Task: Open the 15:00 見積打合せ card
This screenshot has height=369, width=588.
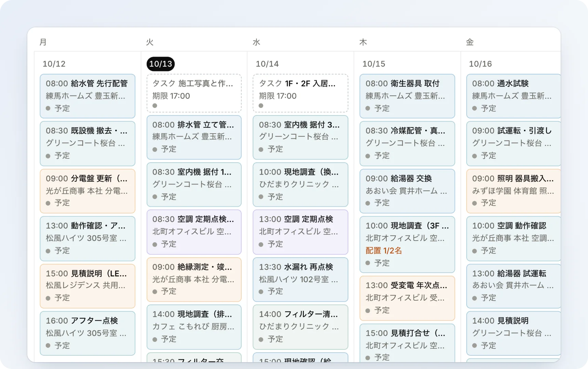Action: 407,343
